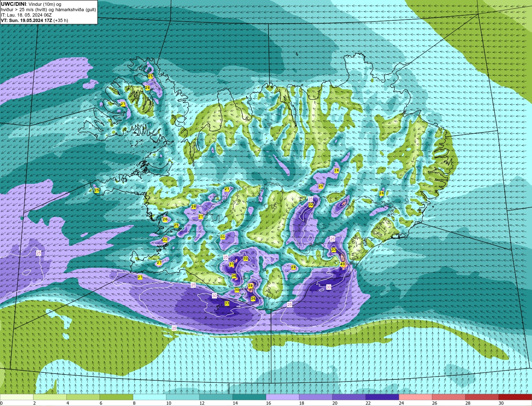Click the 'VT: Sun. 19.05.2024 17Z (+35 h)' line
Image resolution: width=532 pixels, height=406 pixels.
(x=34, y=20)
